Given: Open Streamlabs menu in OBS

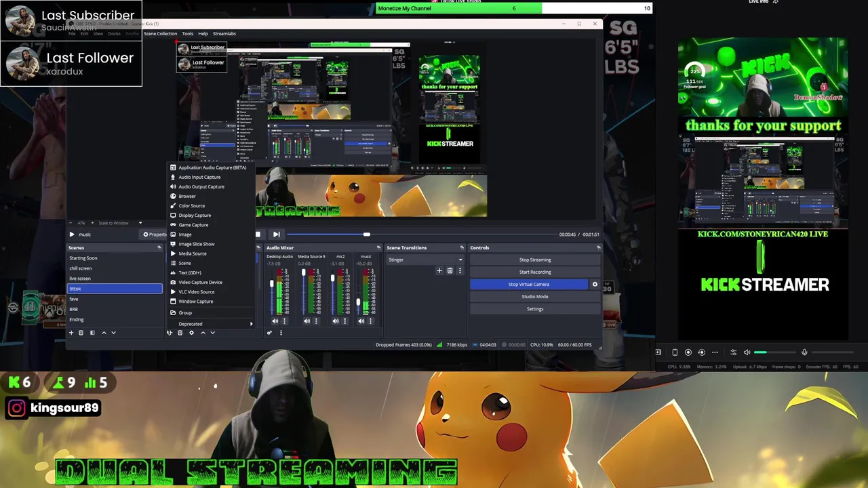Looking at the screenshot, I should [x=224, y=33].
